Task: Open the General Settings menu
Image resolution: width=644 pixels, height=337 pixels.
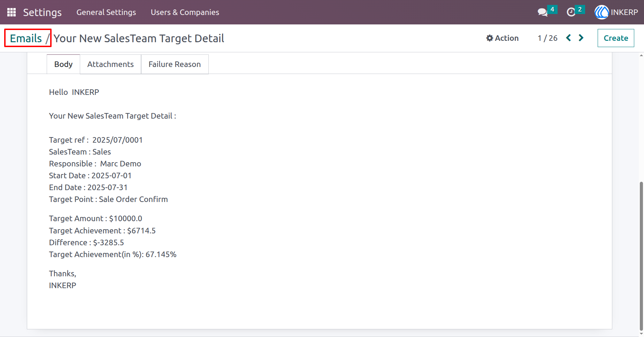Action: click(106, 12)
